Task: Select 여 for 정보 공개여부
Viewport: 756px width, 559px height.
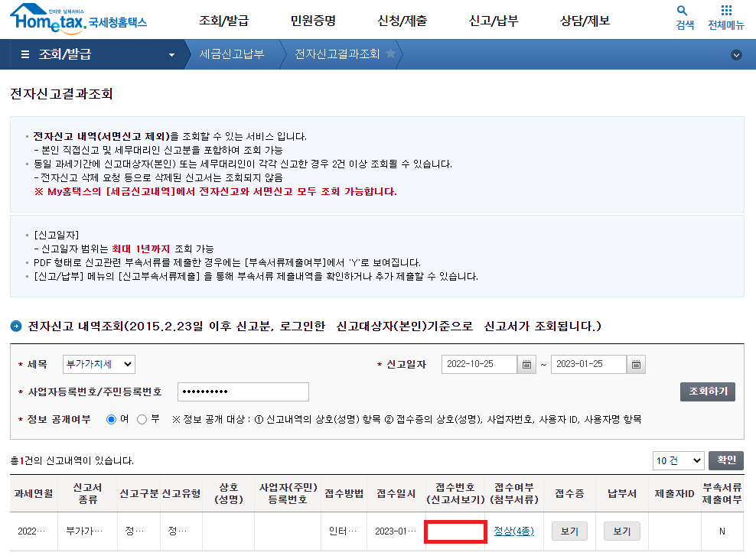Action: click(112, 419)
